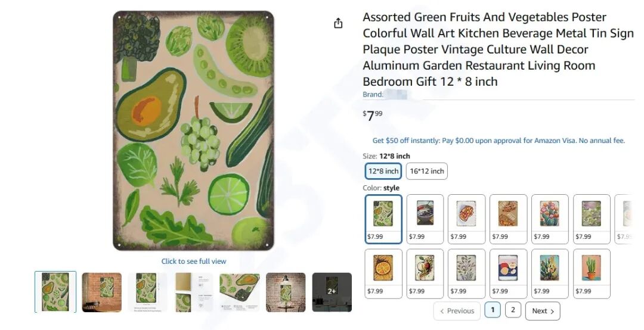Click "Click to see full view" link
This screenshot has height=330, width=644.
pyautogui.click(x=194, y=261)
